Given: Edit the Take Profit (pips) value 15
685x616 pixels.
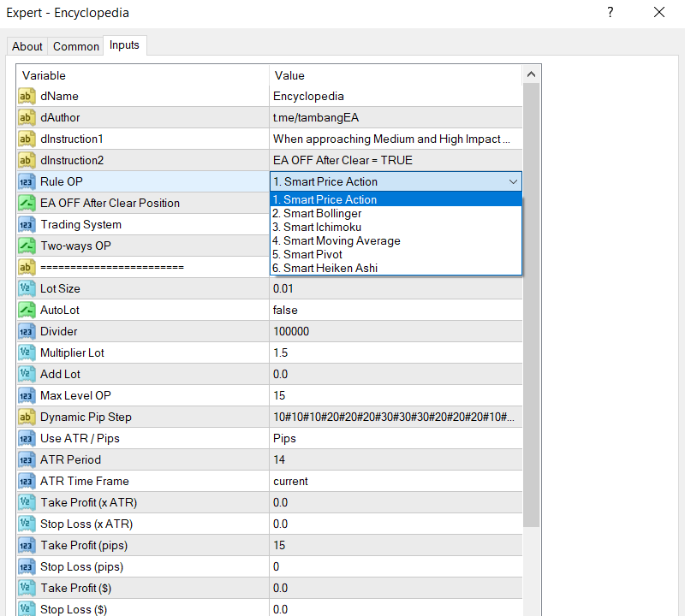Looking at the screenshot, I should pos(396,545).
